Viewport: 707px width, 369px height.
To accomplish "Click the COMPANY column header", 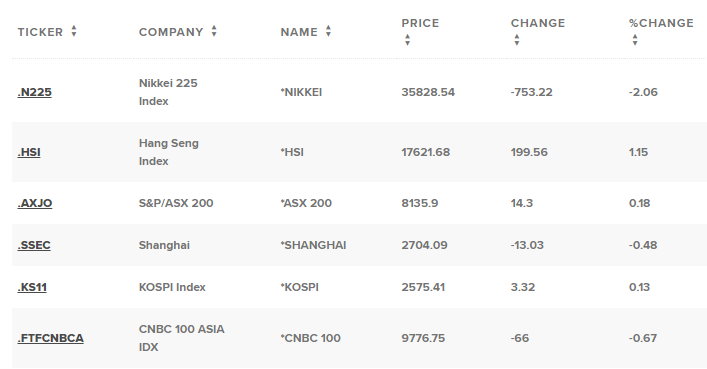I will click(171, 32).
